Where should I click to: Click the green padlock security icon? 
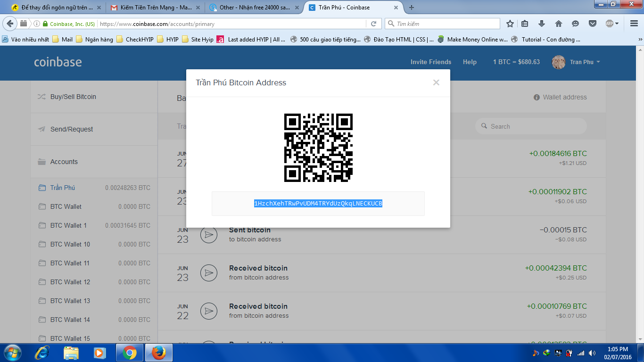pyautogui.click(x=45, y=24)
